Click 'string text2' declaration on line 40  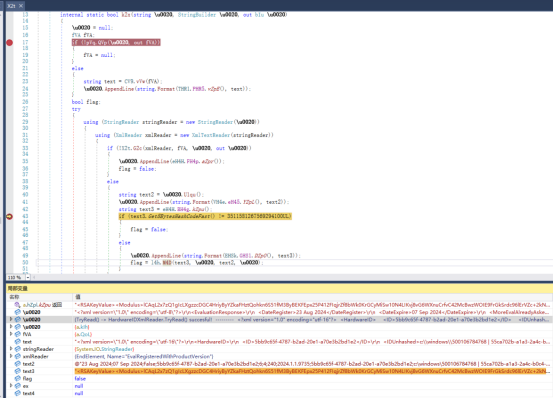pyautogui.click(x=161, y=195)
